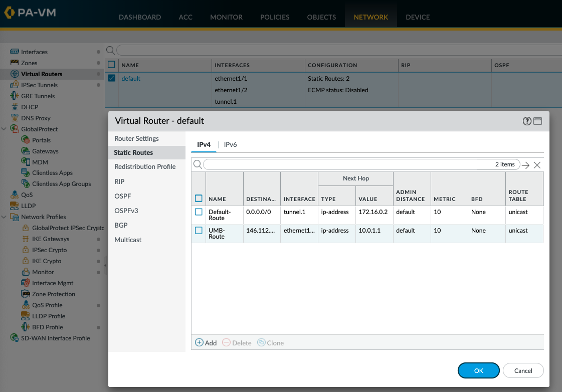Open the DASHBOARD tab
This screenshot has width=562, height=392.
point(140,17)
